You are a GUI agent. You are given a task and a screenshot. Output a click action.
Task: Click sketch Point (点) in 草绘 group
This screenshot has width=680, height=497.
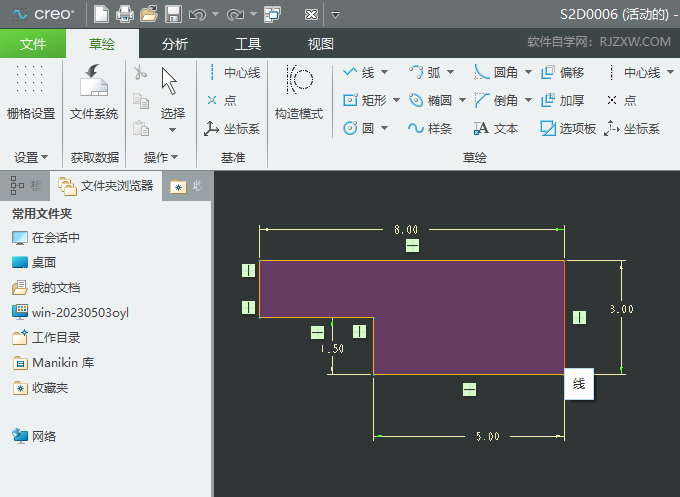pyautogui.click(x=621, y=101)
